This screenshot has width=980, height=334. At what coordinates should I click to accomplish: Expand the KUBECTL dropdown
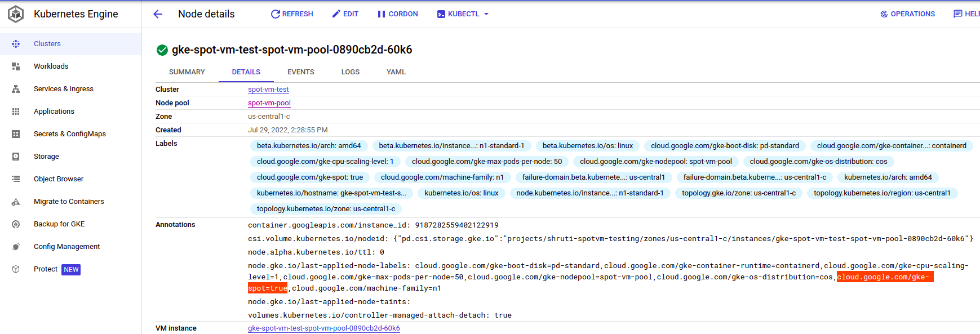pyautogui.click(x=463, y=14)
